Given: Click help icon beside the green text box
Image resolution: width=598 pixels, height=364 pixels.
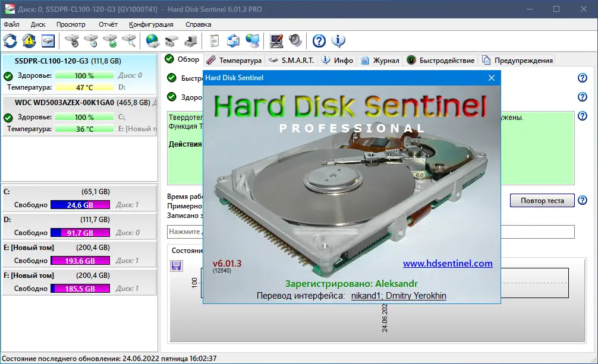Looking at the screenshot, I should tap(583, 116).
